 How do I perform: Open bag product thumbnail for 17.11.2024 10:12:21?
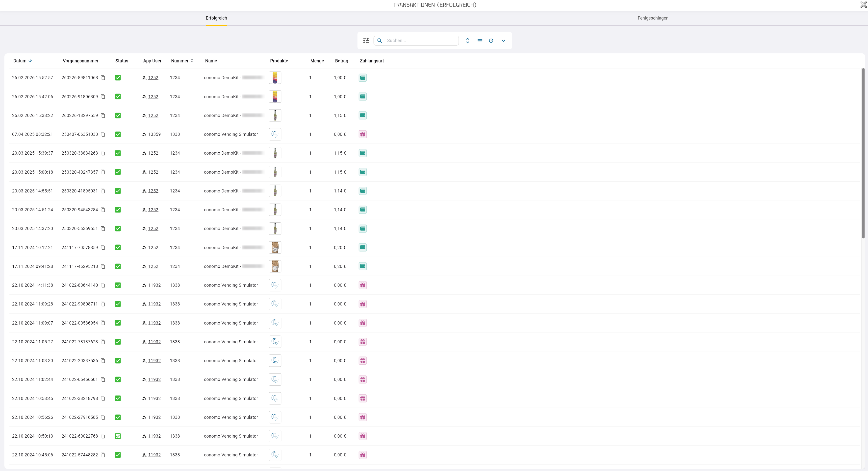(x=275, y=247)
